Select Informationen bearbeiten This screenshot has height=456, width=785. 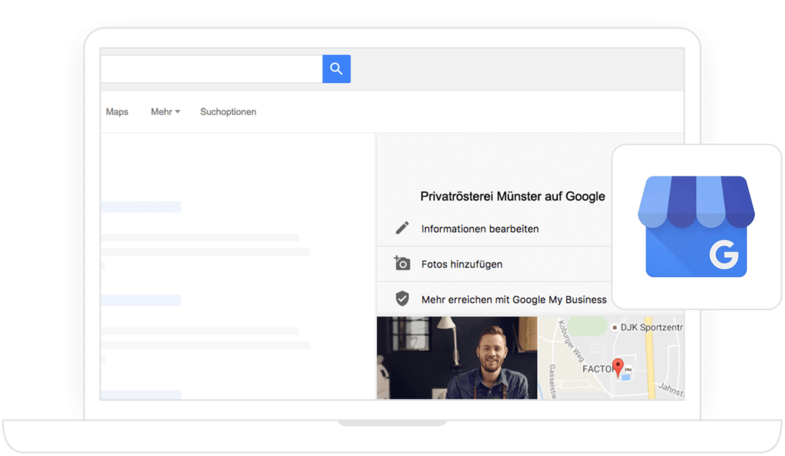[480, 229]
